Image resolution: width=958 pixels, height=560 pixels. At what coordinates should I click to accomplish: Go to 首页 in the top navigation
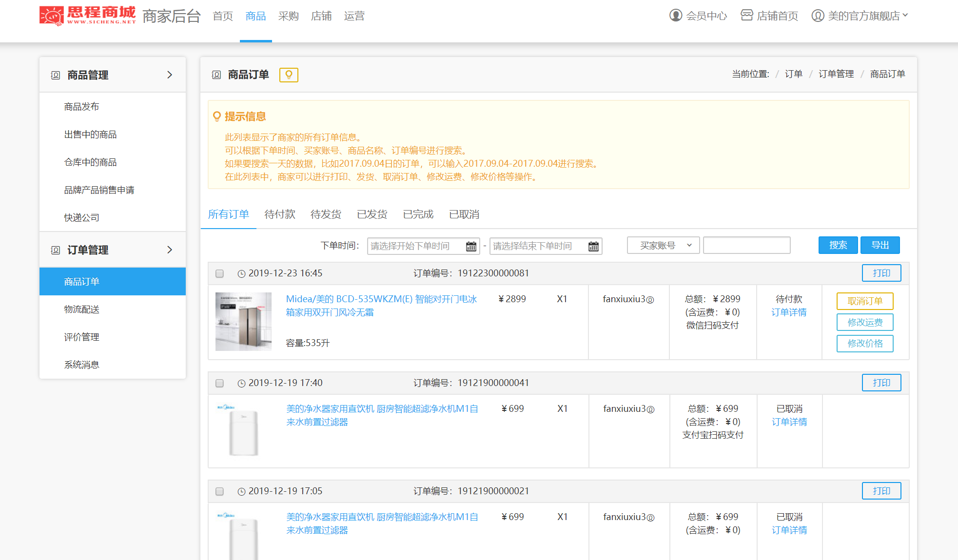coord(223,16)
